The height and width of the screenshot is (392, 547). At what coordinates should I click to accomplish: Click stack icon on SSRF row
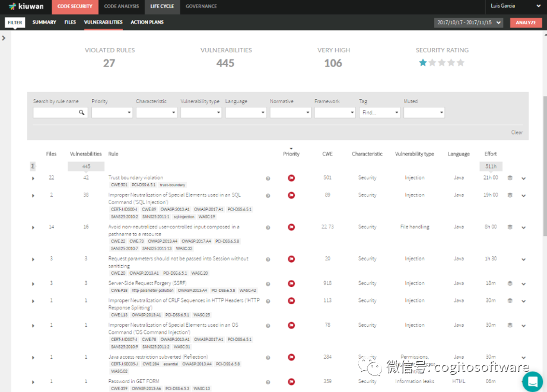click(x=510, y=283)
